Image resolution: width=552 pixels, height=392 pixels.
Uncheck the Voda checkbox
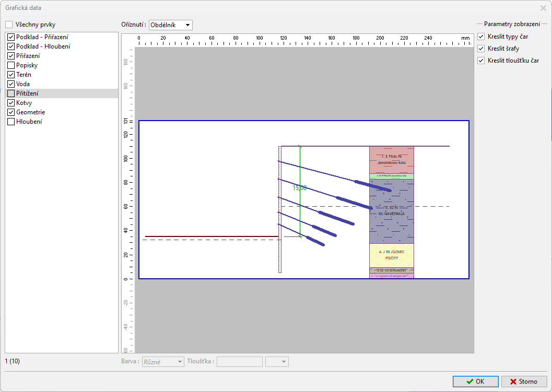click(11, 84)
